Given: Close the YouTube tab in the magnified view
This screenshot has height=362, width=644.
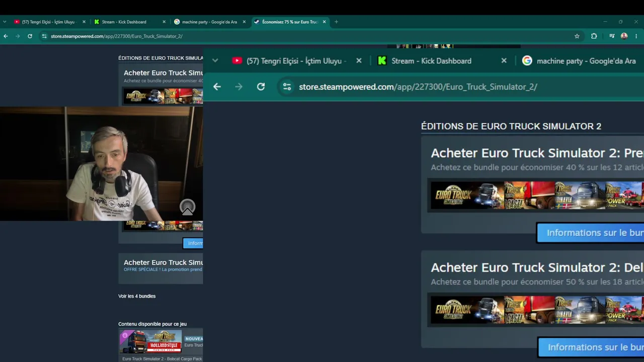Looking at the screenshot, I should [359, 61].
